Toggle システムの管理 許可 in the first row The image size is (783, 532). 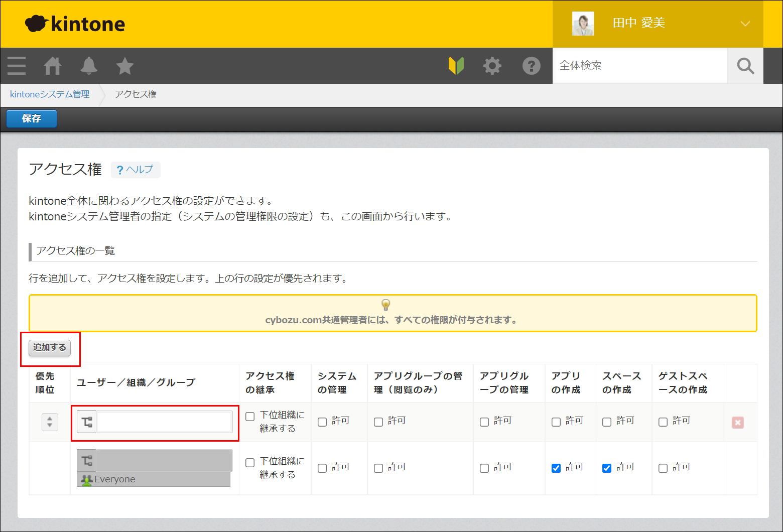[x=322, y=422]
